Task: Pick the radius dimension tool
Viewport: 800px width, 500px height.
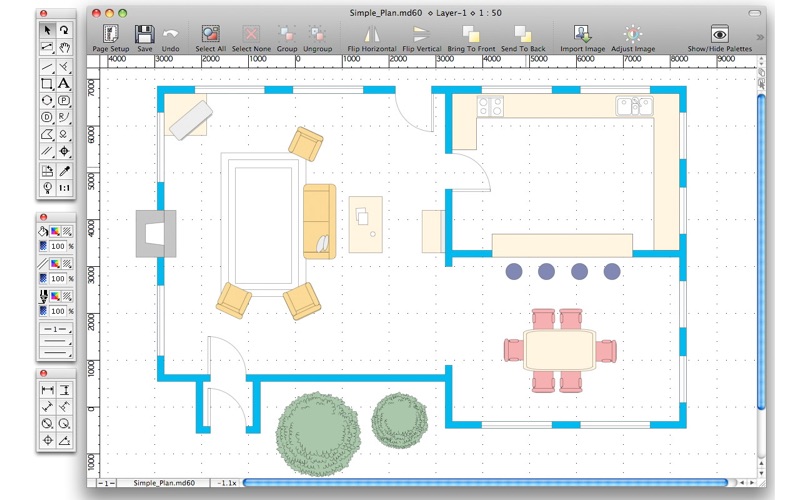Action: coord(64,424)
